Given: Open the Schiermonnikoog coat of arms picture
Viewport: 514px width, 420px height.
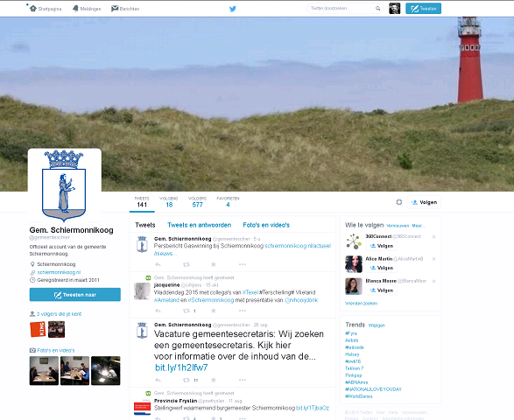Looking at the screenshot, I should click(65, 185).
